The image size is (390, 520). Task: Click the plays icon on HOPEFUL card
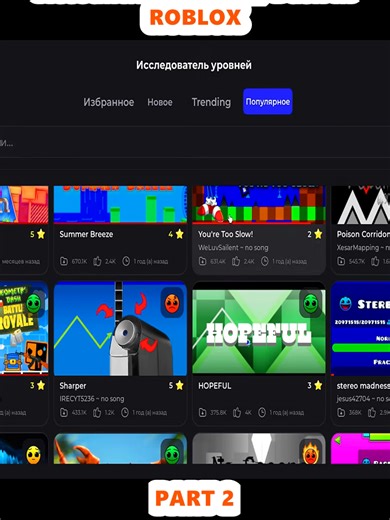(202, 412)
